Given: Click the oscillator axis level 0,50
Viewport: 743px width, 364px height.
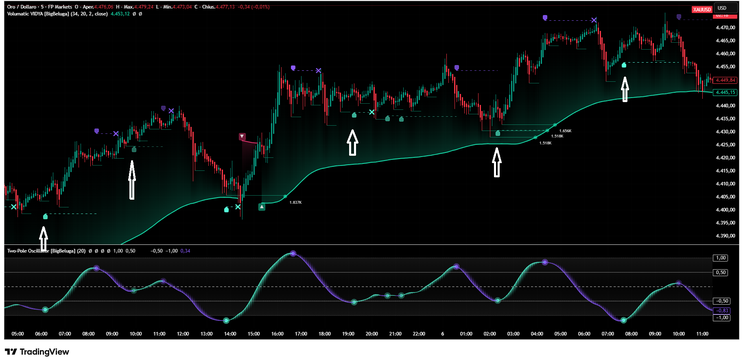Looking at the screenshot, I should pos(721,273).
